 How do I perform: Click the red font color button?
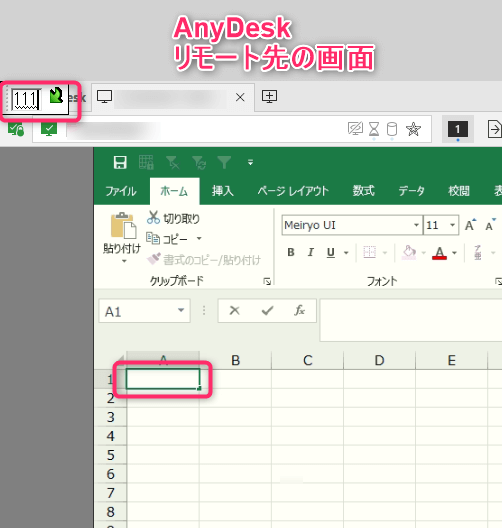[x=439, y=253]
